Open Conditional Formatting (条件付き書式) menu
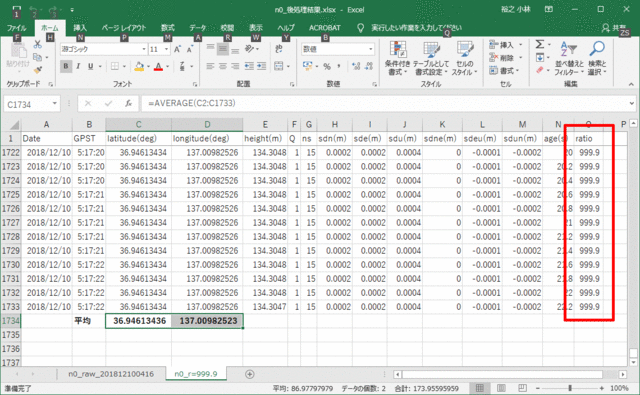Viewport: 640px width, 395px height. (397, 58)
